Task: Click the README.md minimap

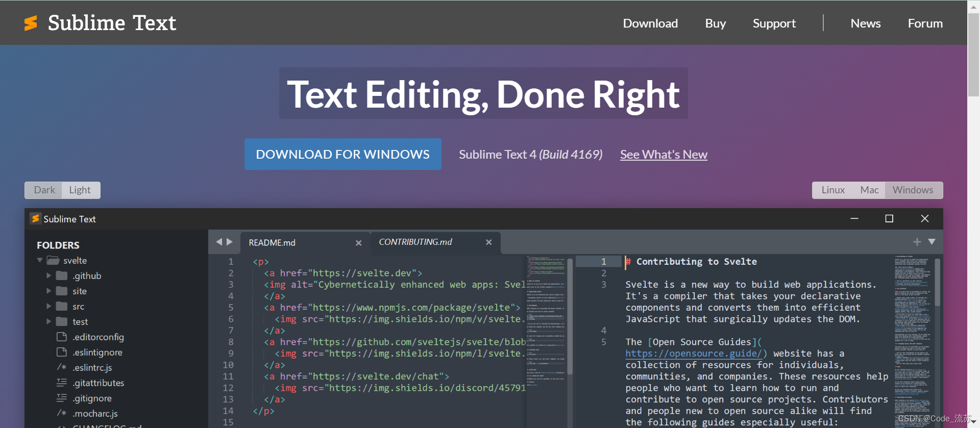Action: 546,341
